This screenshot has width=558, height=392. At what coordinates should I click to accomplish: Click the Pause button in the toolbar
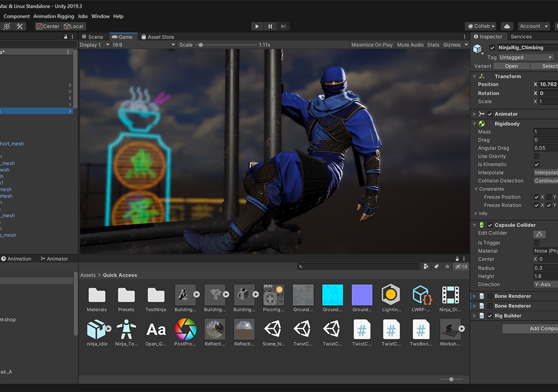[270, 26]
